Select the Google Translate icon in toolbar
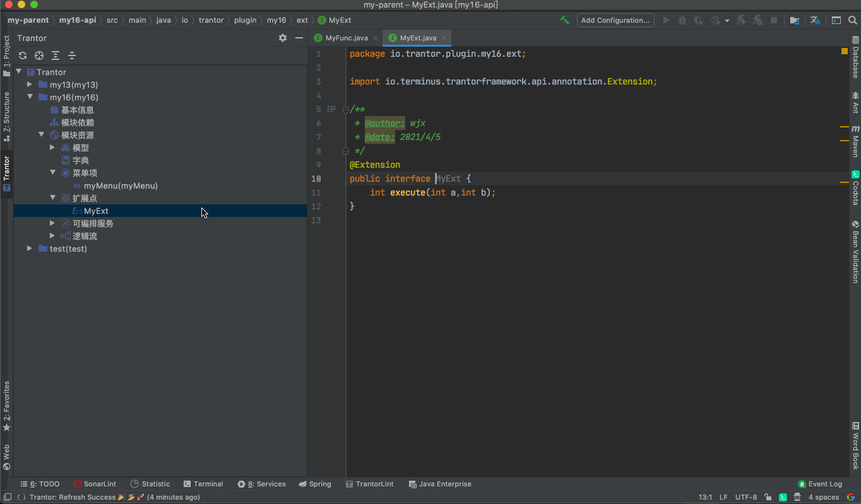This screenshot has width=861, height=504. point(815,20)
